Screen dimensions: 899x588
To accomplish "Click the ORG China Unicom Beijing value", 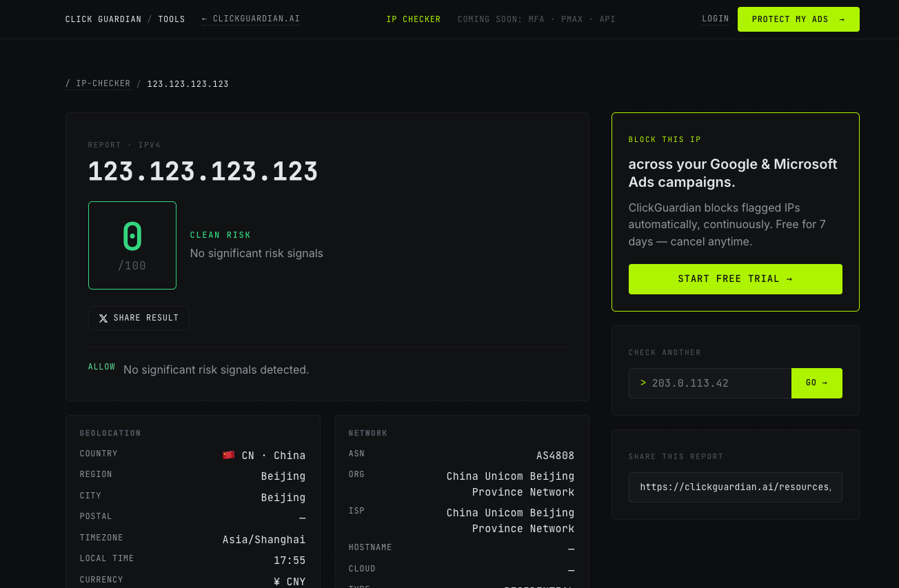I will (x=510, y=484).
